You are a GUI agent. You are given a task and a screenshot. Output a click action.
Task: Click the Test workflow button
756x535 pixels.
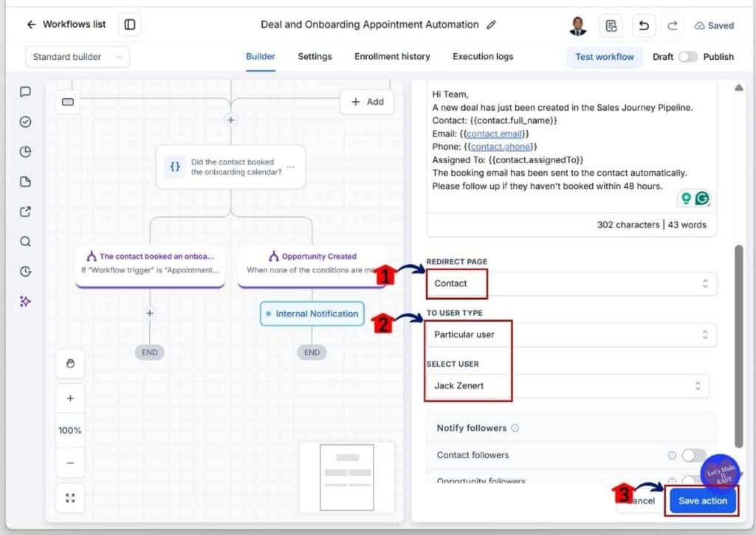[604, 57]
